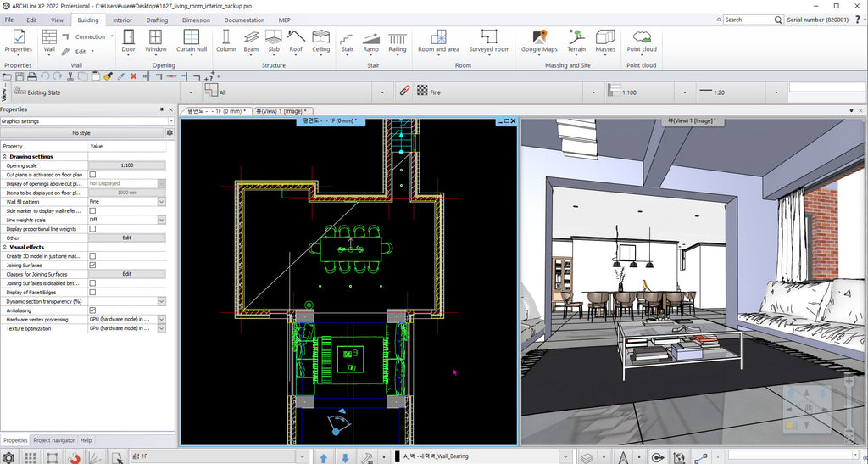The height and width of the screenshot is (464, 868).
Task: Select the Curtain wall tool
Action: tap(192, 40)
